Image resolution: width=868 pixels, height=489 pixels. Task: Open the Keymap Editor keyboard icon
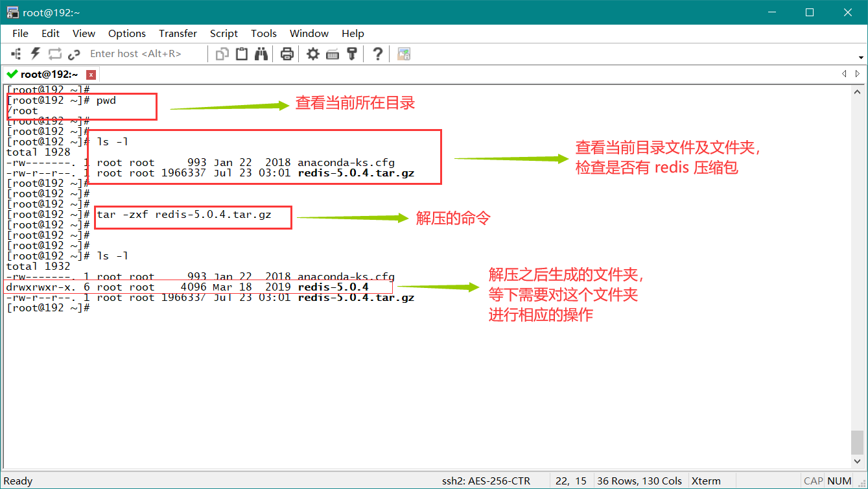[333, 54]
